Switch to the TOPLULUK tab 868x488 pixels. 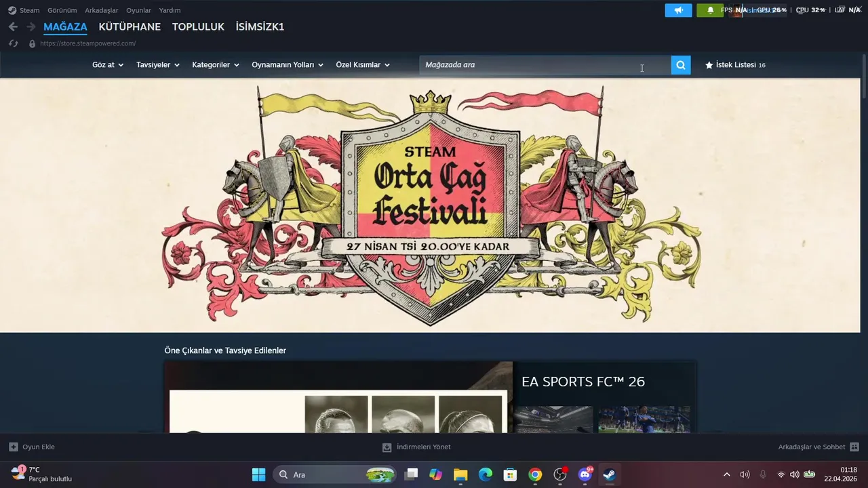pos(198,27)
